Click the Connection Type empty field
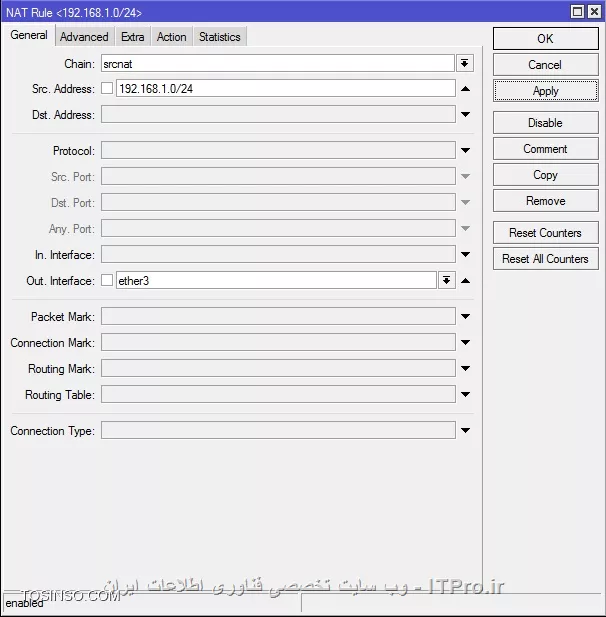 (x=278, y=430)
